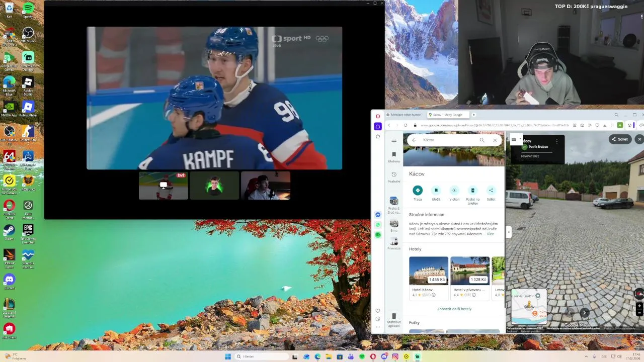
Task: Open NVIDIA App desktop shortcut
Action: pos(9,109)
